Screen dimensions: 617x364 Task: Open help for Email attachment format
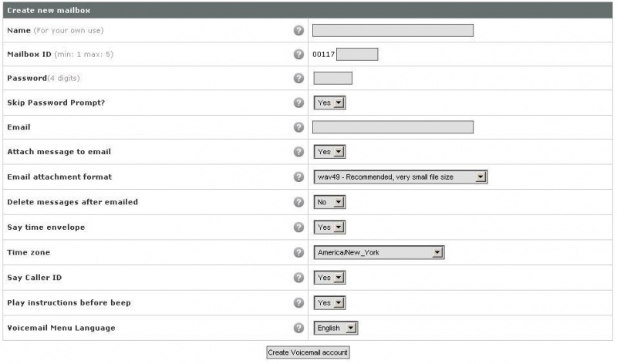(x=298, y=177)
